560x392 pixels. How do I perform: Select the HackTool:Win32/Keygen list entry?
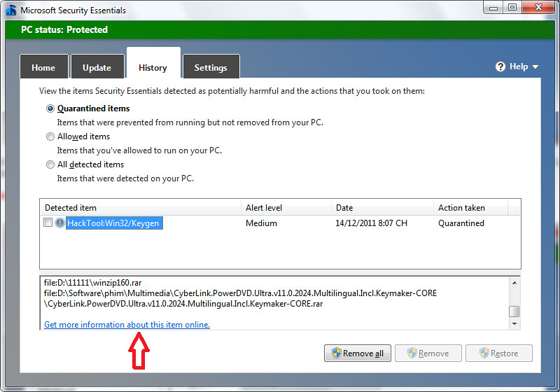tap(114, 223)
